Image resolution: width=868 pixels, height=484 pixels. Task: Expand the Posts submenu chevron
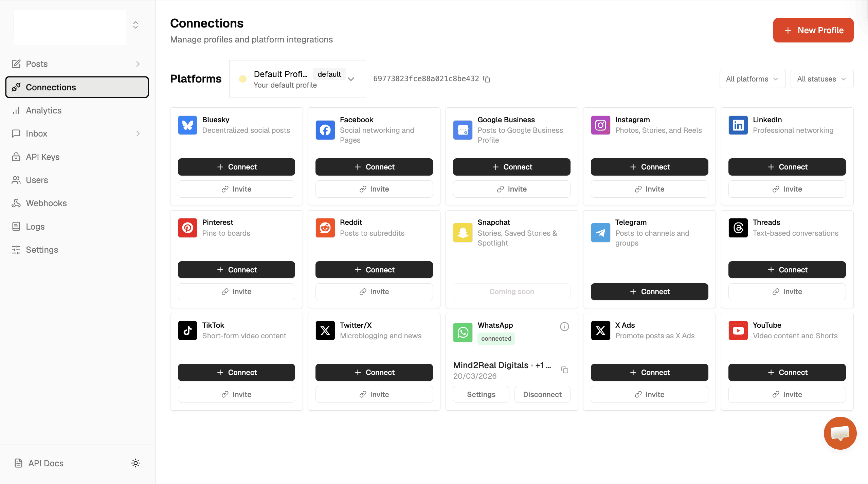pos(138,64)
